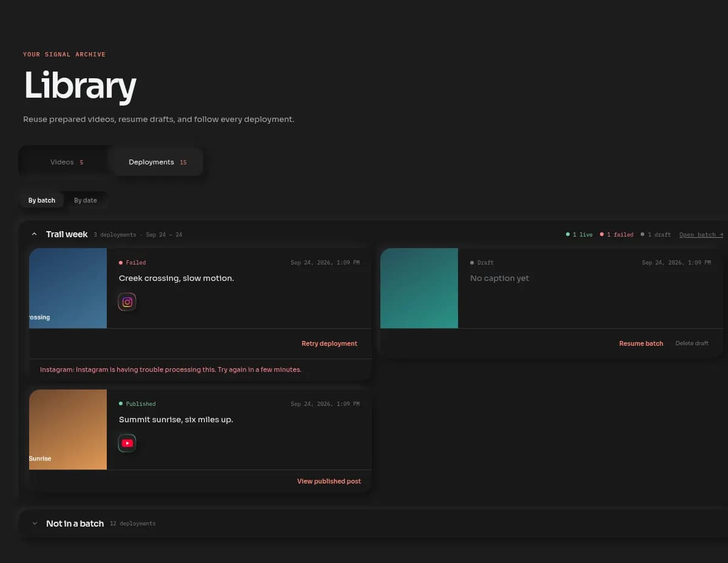
Task: Retry deployment for Creek crossing
Action: [329, 343]
